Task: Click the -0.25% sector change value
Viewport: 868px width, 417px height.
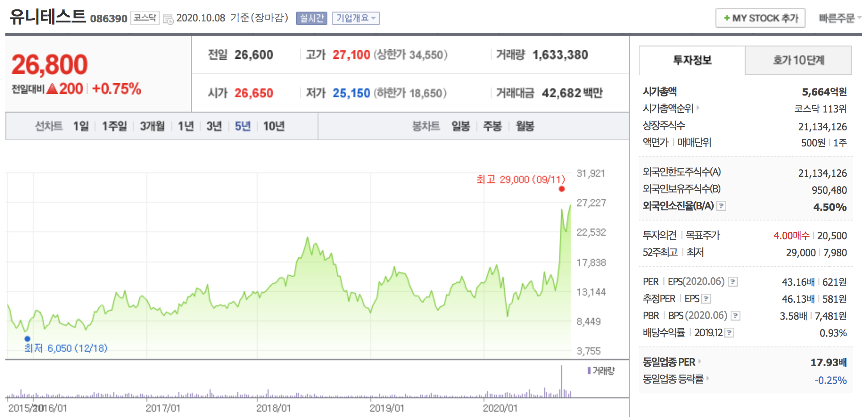Action: coord(831,380)
